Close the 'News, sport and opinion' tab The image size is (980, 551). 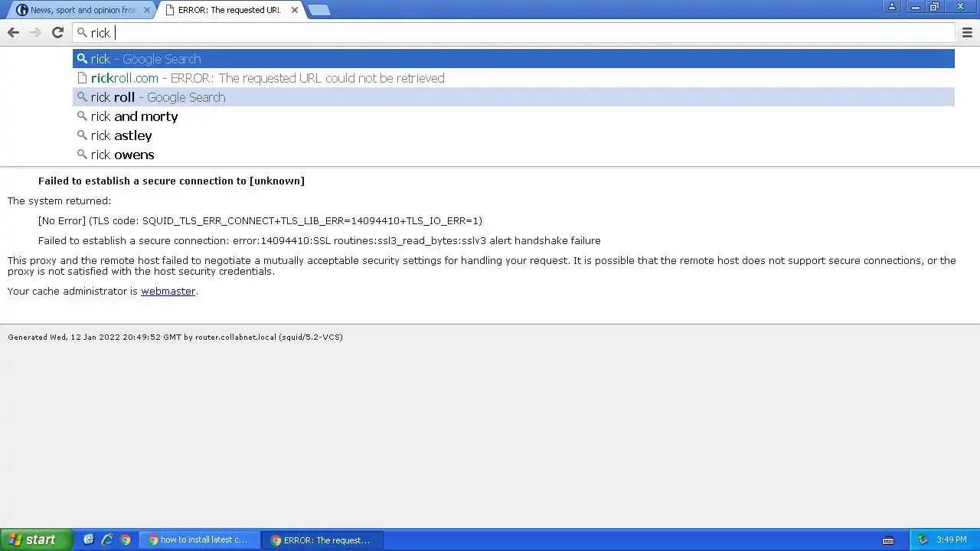pos(147,10)
